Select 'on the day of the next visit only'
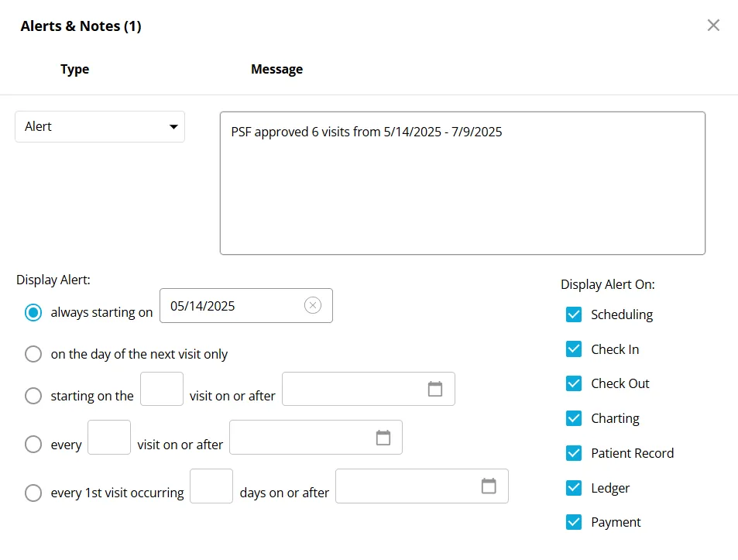Screen dimensions: 738x560 tap(33, 354)
